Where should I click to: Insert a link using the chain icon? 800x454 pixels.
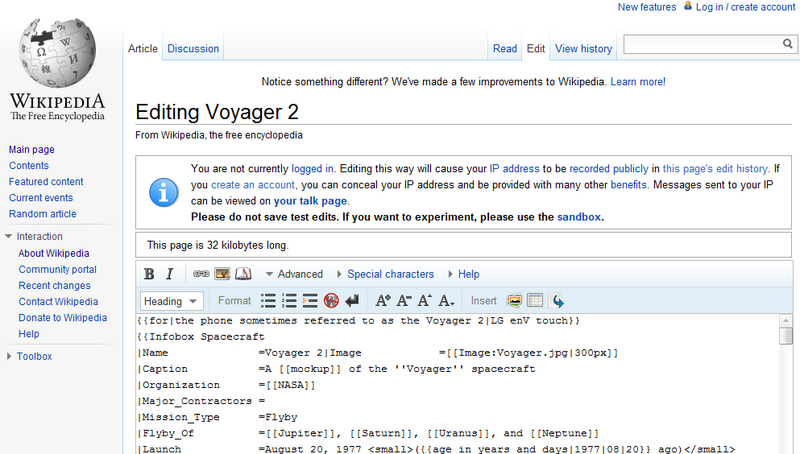tap(201, 274)
